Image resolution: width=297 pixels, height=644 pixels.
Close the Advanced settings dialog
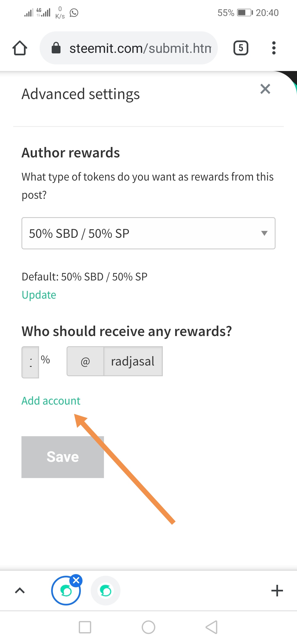tap(265, 89)
